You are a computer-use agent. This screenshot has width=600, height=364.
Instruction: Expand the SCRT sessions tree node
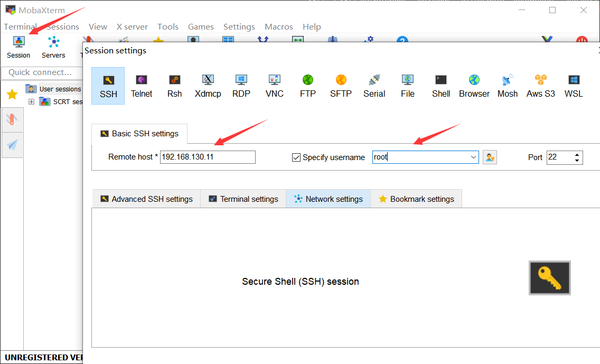click(x=31, y=102)
